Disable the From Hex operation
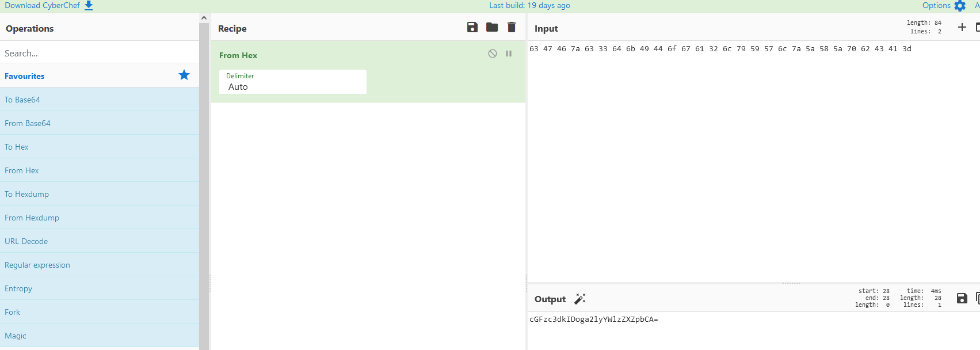The height and width of the screenshot is (350, 980). point(493,54)
